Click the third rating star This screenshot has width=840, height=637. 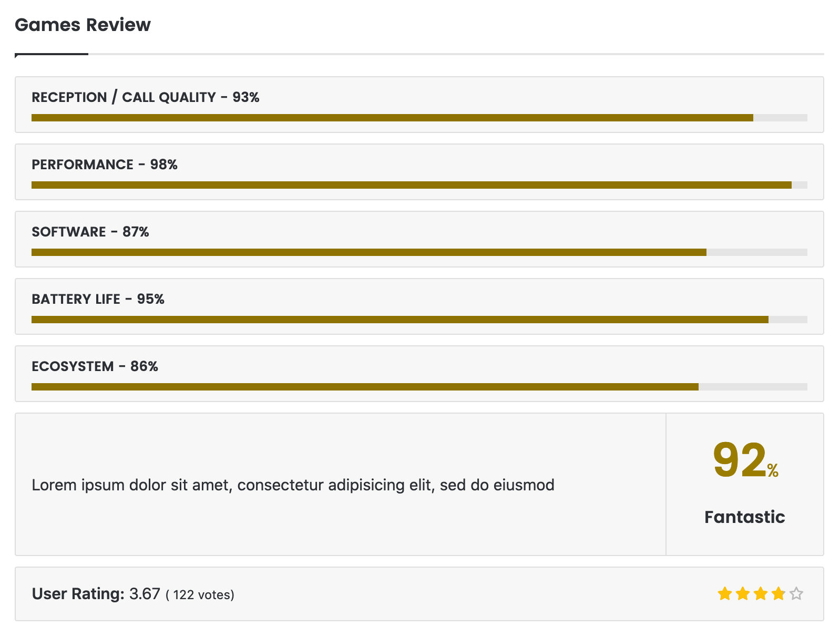(x=761, y=594)
